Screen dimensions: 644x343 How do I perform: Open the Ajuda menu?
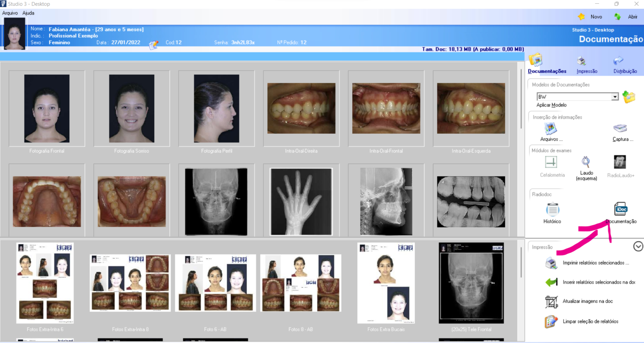click(x=29, y=13)
